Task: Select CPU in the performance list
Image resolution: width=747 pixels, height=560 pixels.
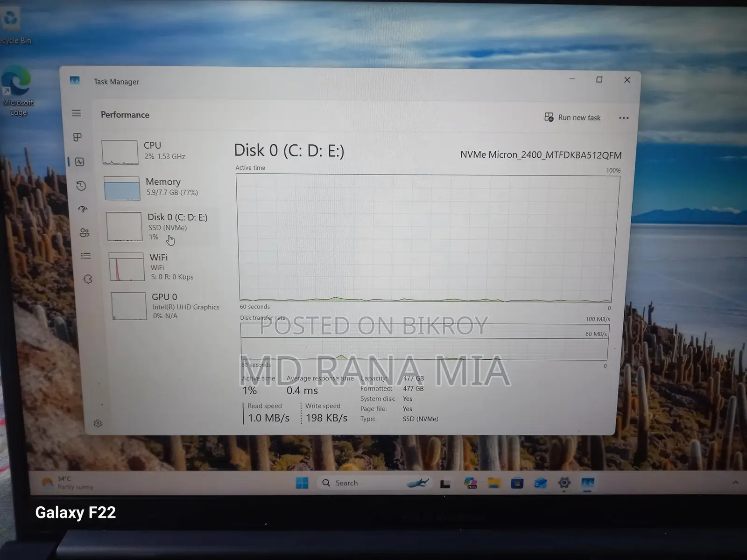Action: (x=159, y=152)
